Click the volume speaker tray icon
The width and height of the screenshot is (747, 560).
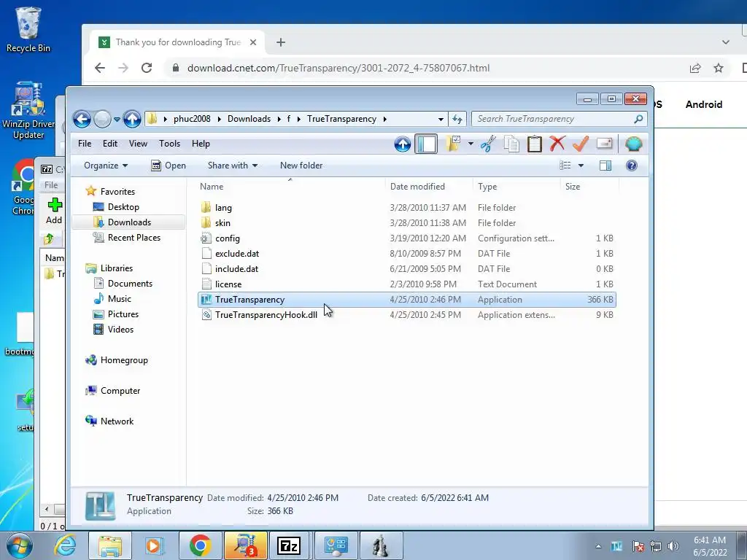tap(673, 546)
